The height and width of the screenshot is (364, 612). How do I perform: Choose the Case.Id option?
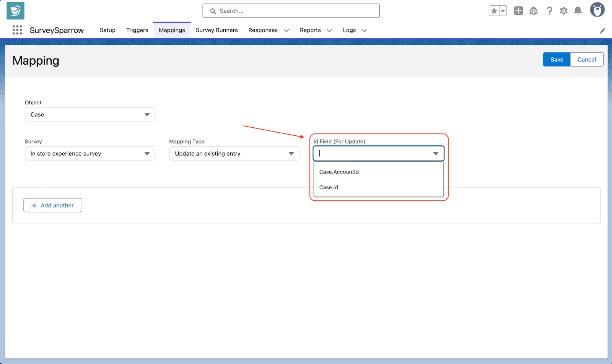pos(329,187)
